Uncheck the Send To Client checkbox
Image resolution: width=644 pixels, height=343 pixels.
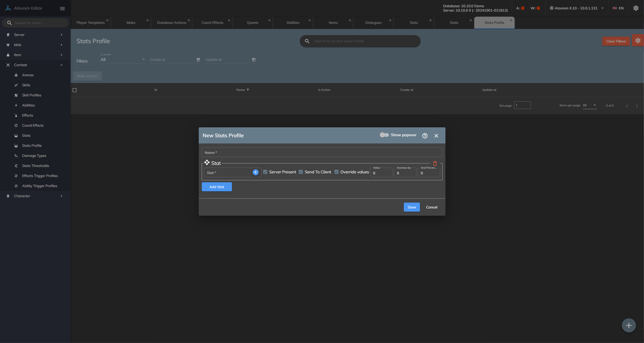pos(301,172)
